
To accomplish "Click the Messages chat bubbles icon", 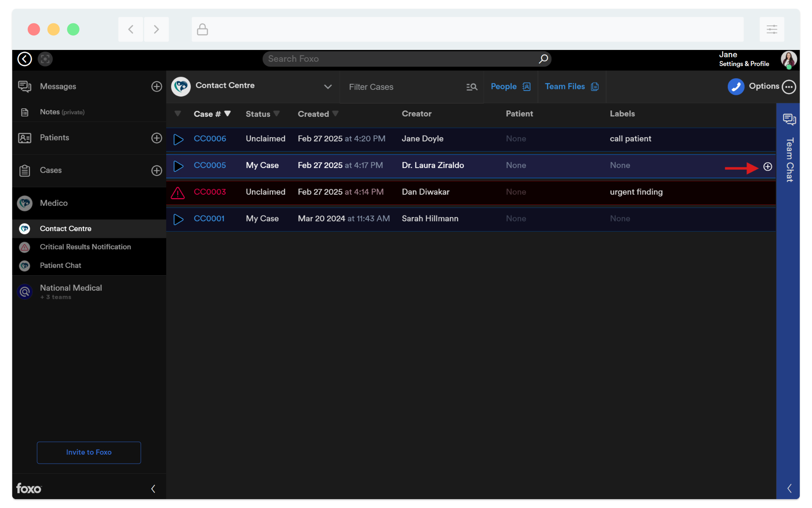I will [25, 86].
